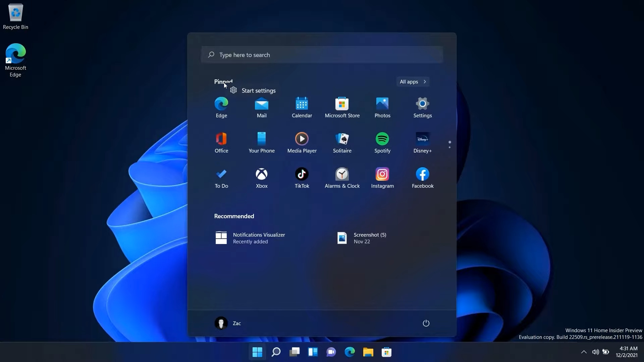Click Start settings context menu entry

tap(253, 90)
